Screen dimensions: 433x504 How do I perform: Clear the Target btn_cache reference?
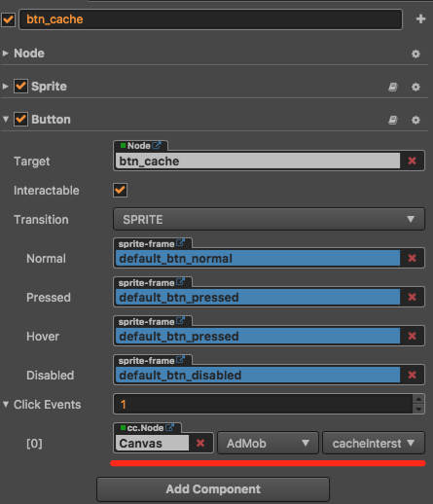click(x=412, y=161)
